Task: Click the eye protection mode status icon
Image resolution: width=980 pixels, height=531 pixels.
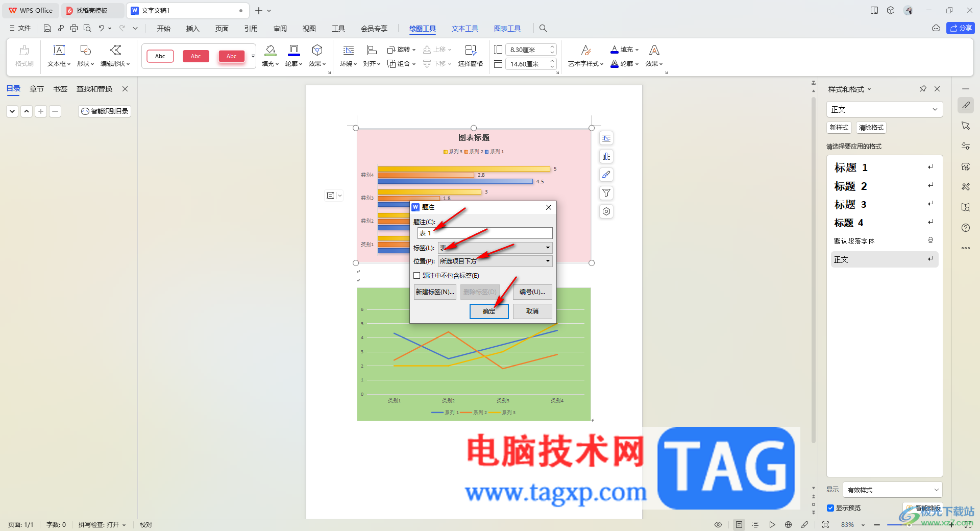Action: (x=718, y=525)
